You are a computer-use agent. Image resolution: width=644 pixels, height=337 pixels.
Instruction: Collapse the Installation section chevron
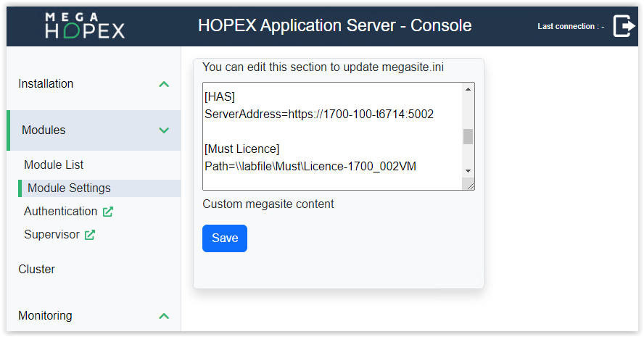[x=164, y=84]
